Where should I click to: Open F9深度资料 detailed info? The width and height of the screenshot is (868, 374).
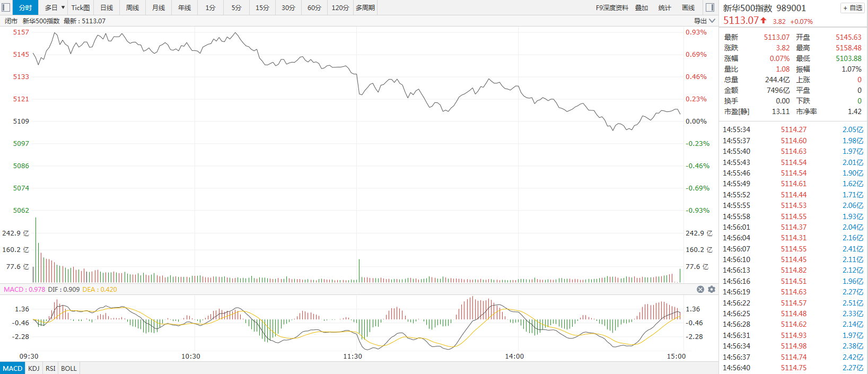pos(612,7)
